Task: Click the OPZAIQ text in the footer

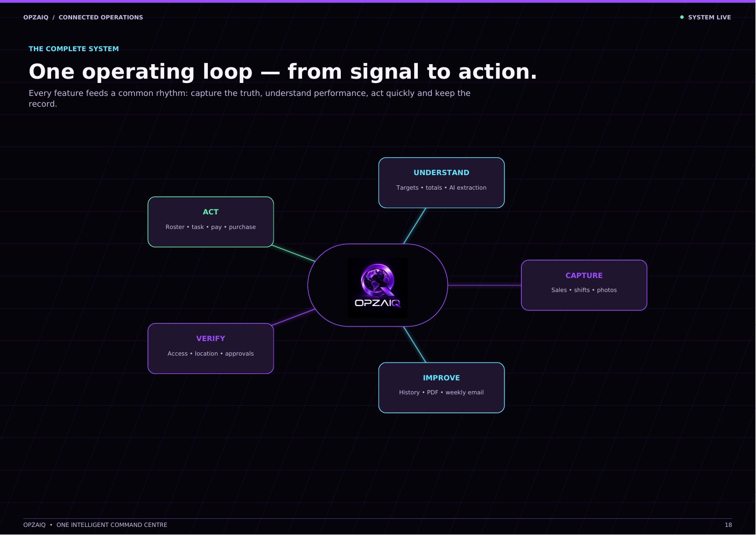Action: coord(34,525)
